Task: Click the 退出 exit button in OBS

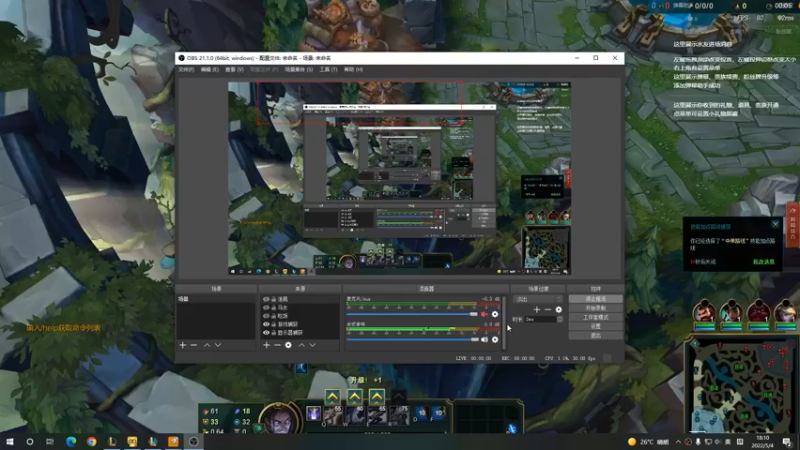Action: (x=595, y=336)
